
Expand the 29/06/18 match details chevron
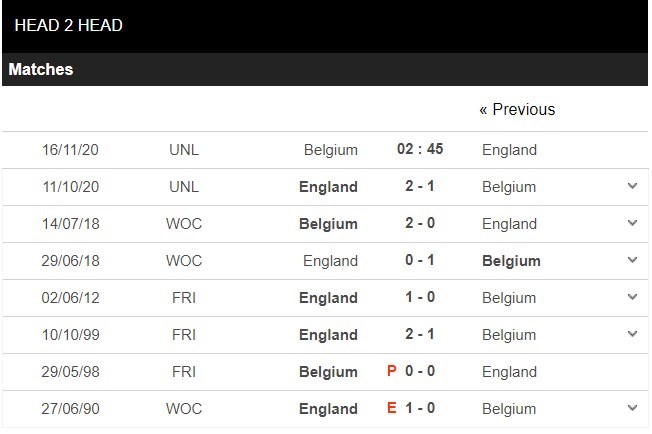click(x=631, y=261)
